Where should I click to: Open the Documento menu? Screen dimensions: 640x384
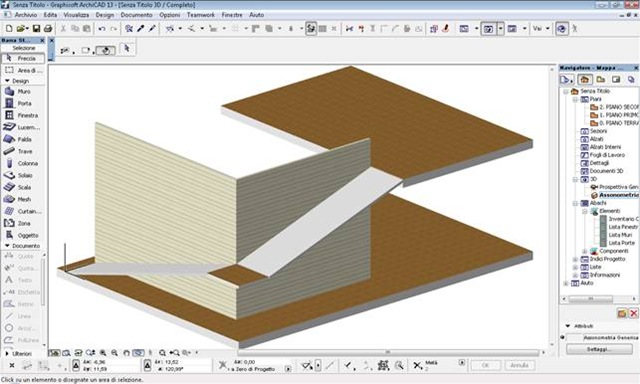tap(136, 15)
